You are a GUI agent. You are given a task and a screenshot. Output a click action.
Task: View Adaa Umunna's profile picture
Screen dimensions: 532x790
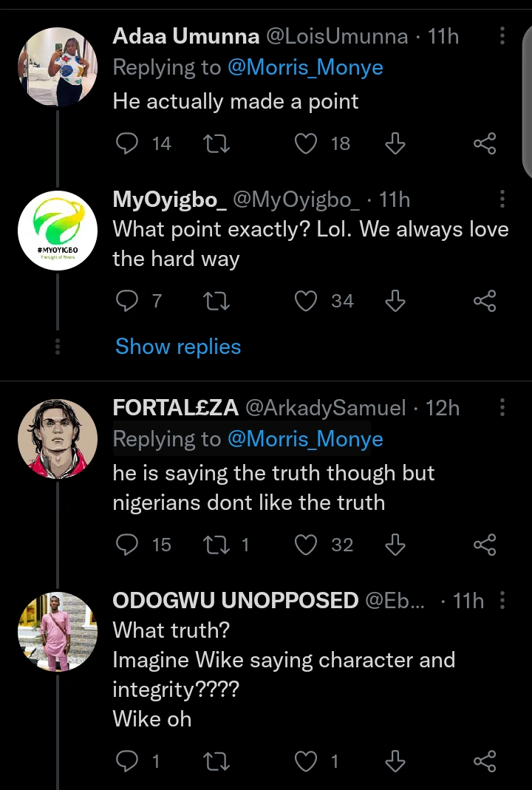(x=58, y=67)
